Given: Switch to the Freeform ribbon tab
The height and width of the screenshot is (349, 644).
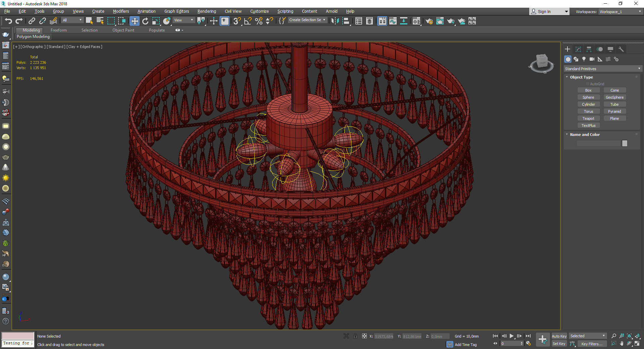Looking at the screenshot, I should (59, 30).
